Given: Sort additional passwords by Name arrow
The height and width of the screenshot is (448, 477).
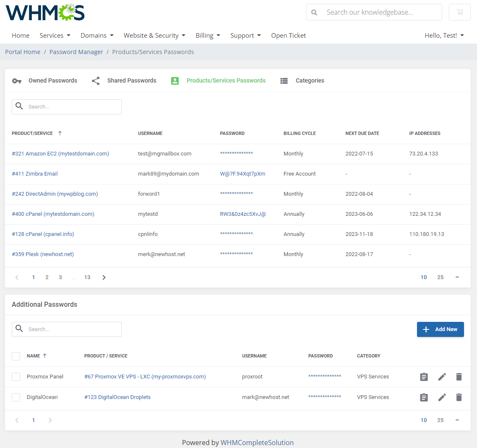Looking at the screenshot, I should pos(45,356).
